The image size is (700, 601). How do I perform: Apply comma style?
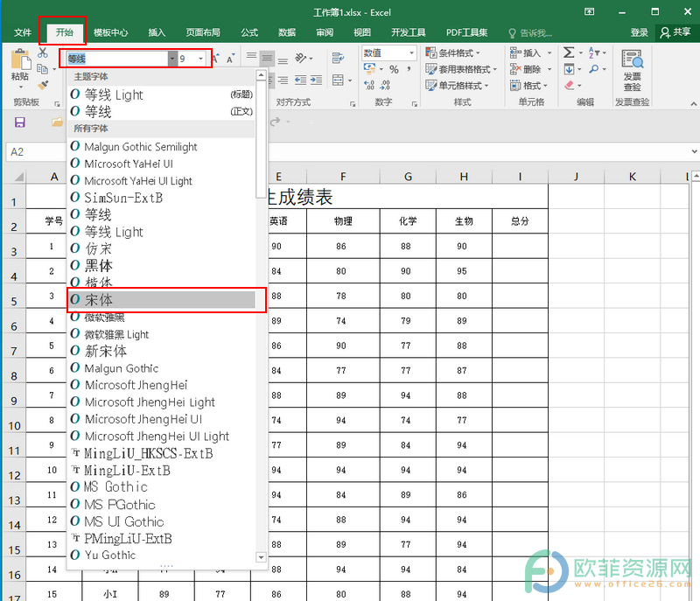point(409,69)
